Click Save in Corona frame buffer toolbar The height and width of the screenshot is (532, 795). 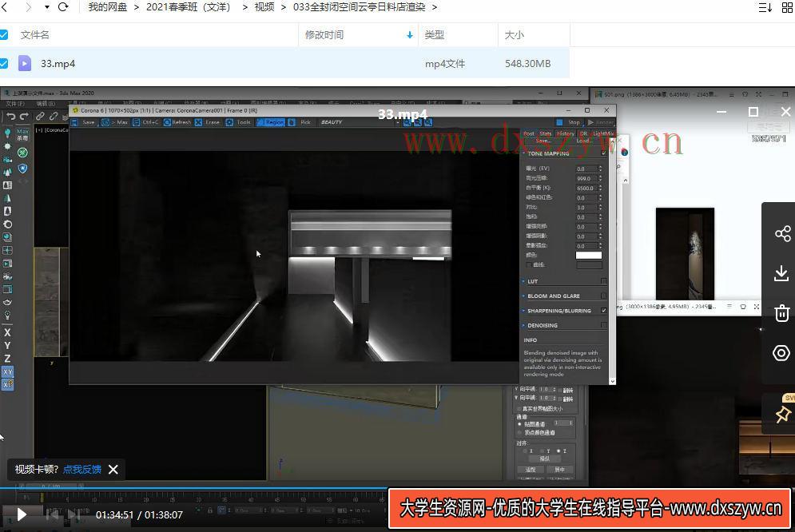click(83, 122)
